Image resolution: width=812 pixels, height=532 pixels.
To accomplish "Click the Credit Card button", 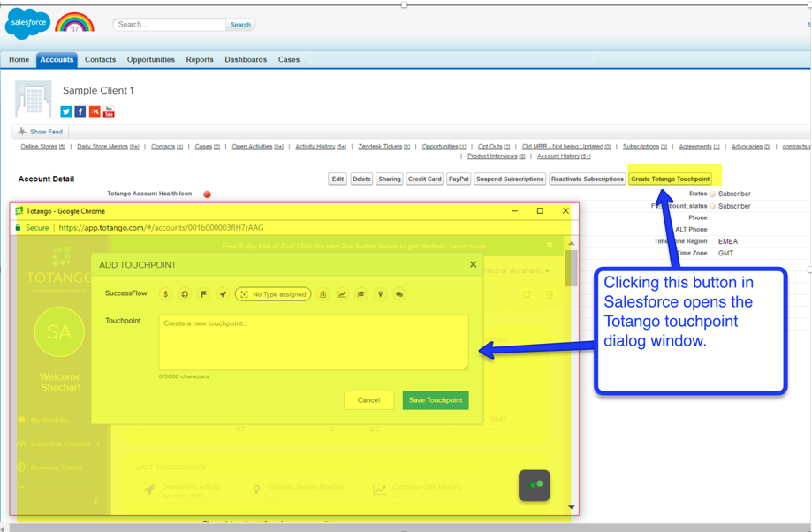I will coord(424,179).
